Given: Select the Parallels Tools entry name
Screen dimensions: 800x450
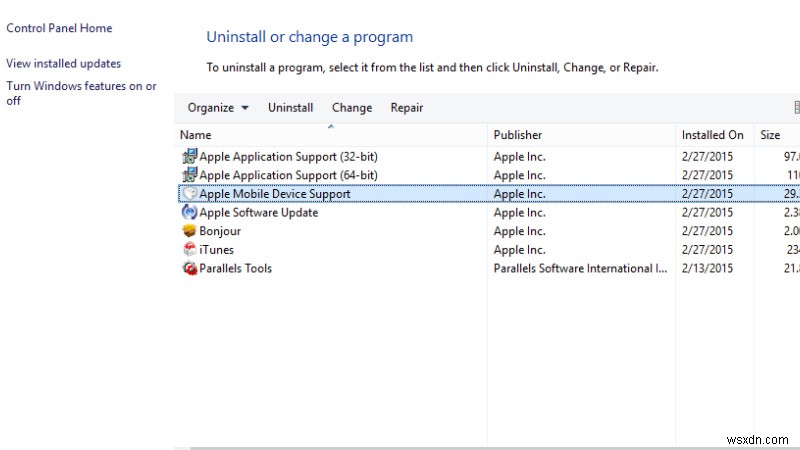Looking at the screenshot, I should click(x=235, y=268).
